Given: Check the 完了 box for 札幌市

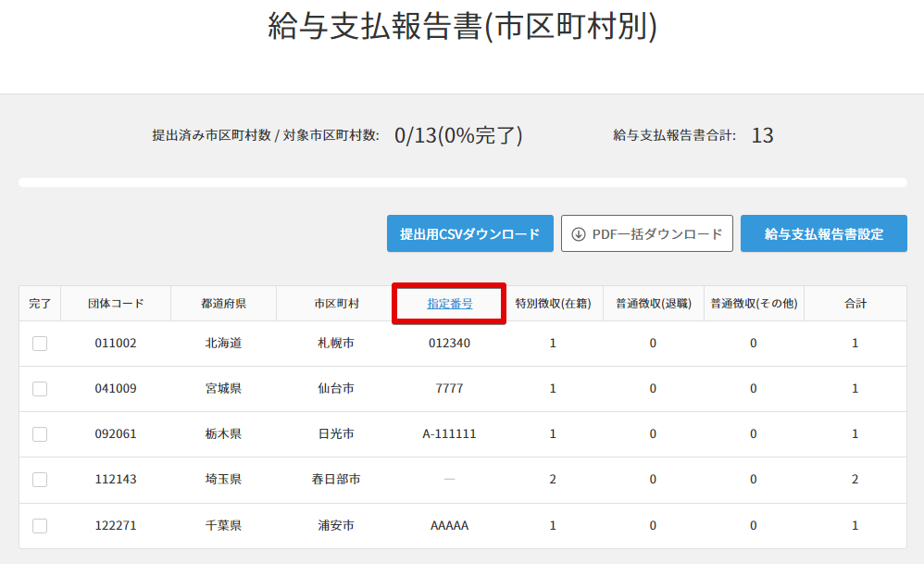Looking at the screenshot, I should pyautogui.click(x=40, y=344).
